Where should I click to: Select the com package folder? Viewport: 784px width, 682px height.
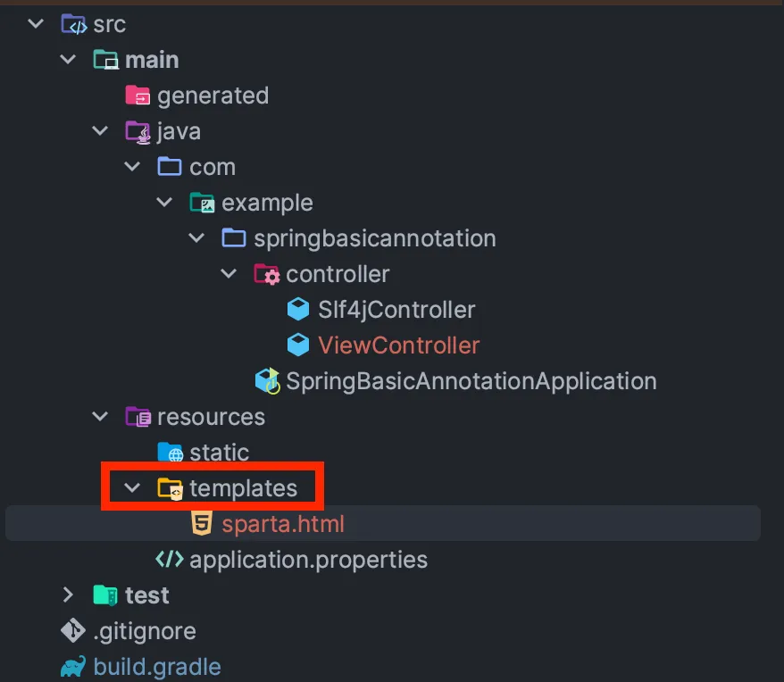click(212, 167)
